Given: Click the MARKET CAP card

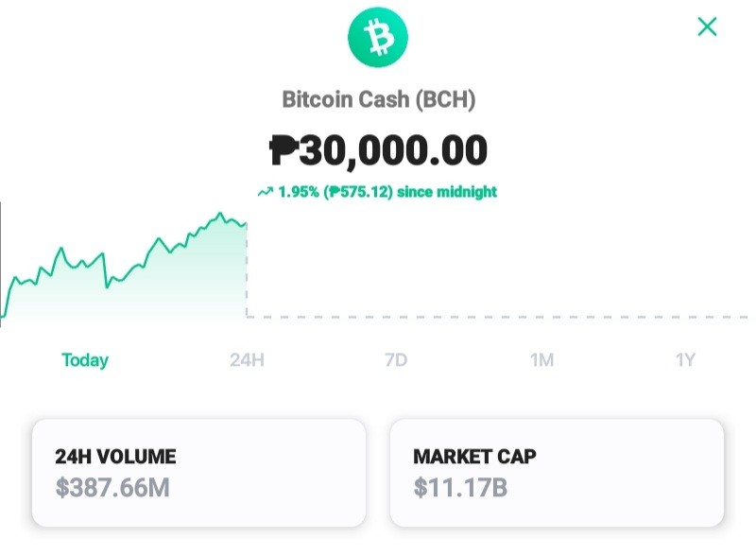Looking at the screenshot, I should [557, 473].
